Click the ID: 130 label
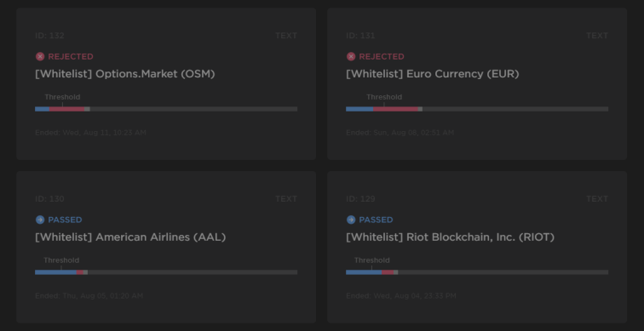Image resolution: width=644 pixels, height=331 pixels. (49, 199)
